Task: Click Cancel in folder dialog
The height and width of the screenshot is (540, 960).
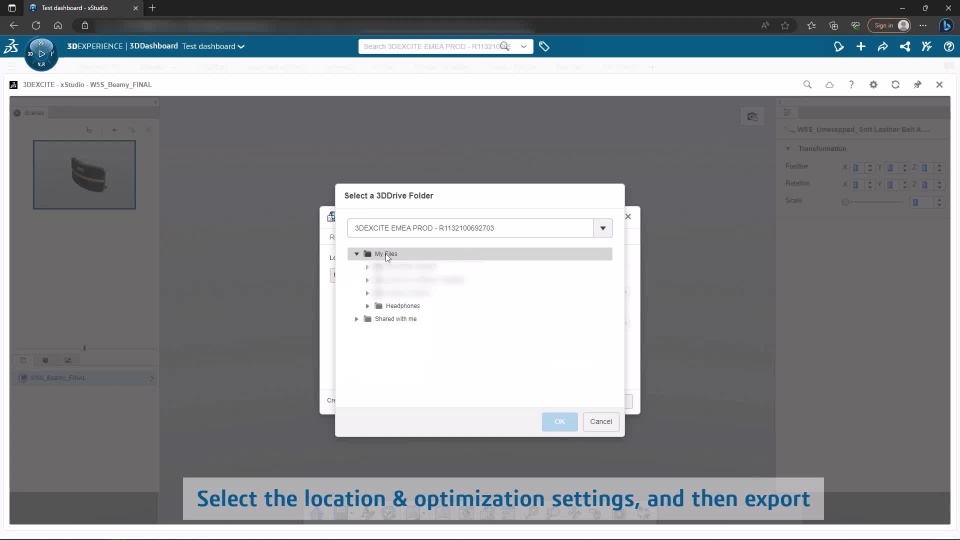Action: coord(601,421)
